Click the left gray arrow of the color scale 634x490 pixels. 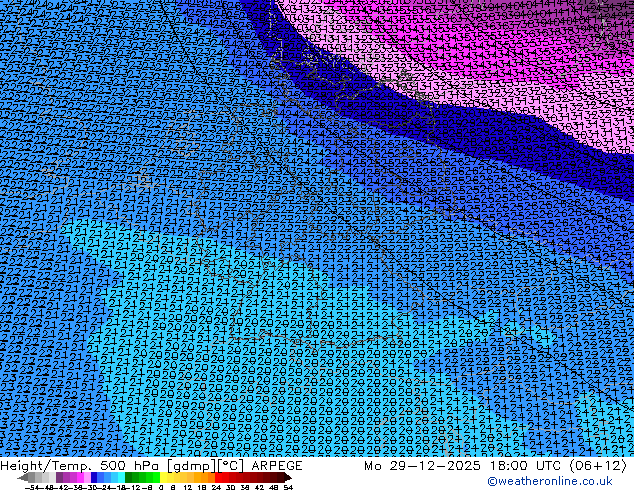click(23, 478)
